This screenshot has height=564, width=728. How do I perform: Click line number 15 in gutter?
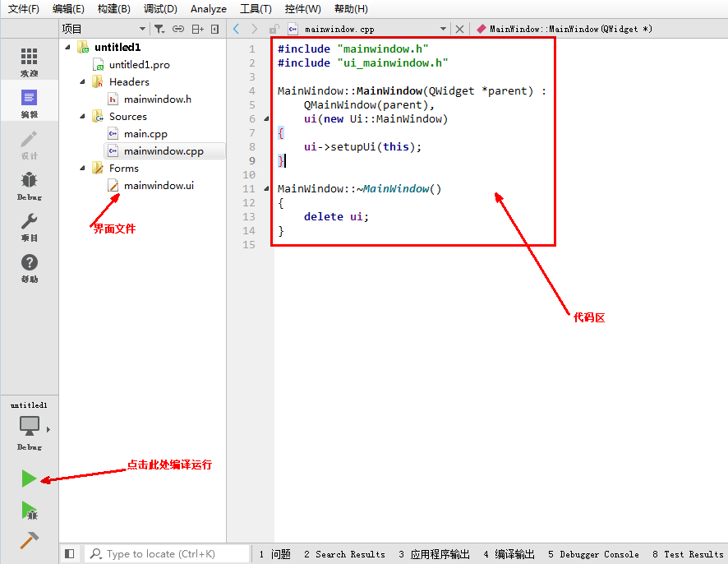pos(249,244)
